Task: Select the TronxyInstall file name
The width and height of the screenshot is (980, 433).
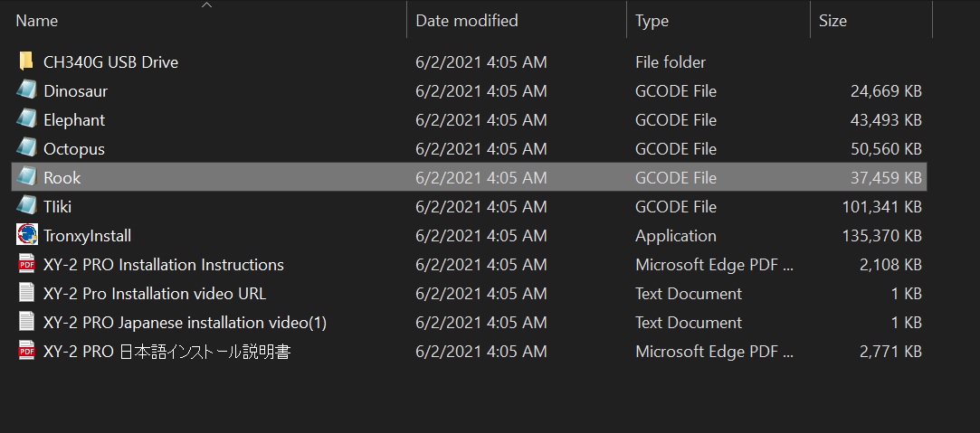Action: (x=88, y=236)
